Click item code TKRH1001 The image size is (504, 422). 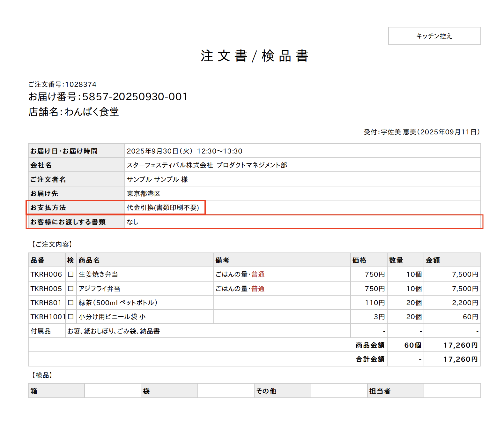tap(48, 317)
